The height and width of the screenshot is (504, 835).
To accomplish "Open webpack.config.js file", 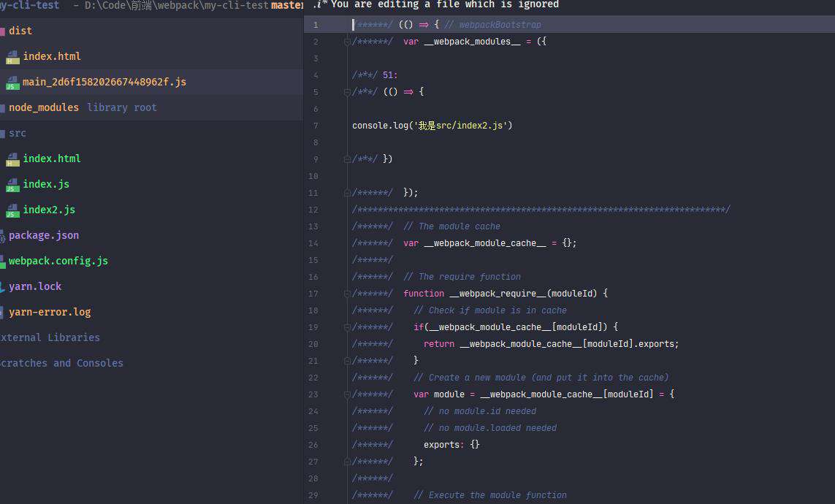I will click(x=58, y=261).
